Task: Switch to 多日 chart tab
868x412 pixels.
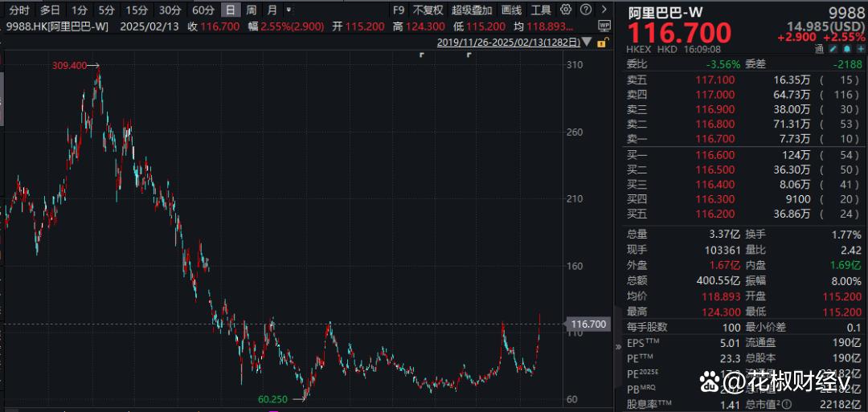Action: coord(50,10)
